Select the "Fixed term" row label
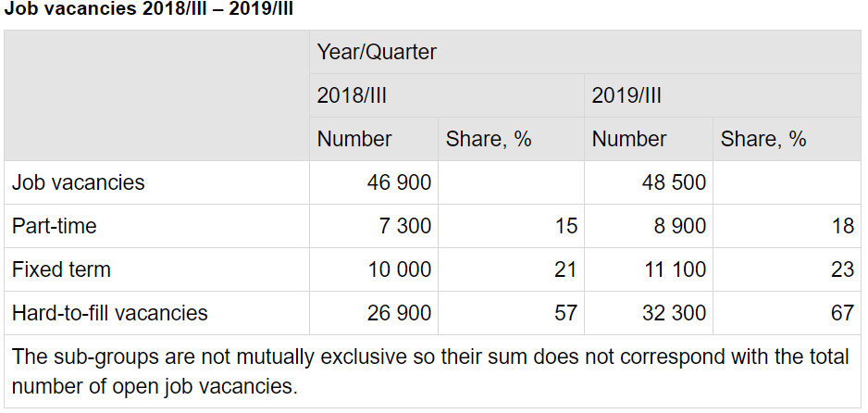868x413 pixels. (61, 269)
